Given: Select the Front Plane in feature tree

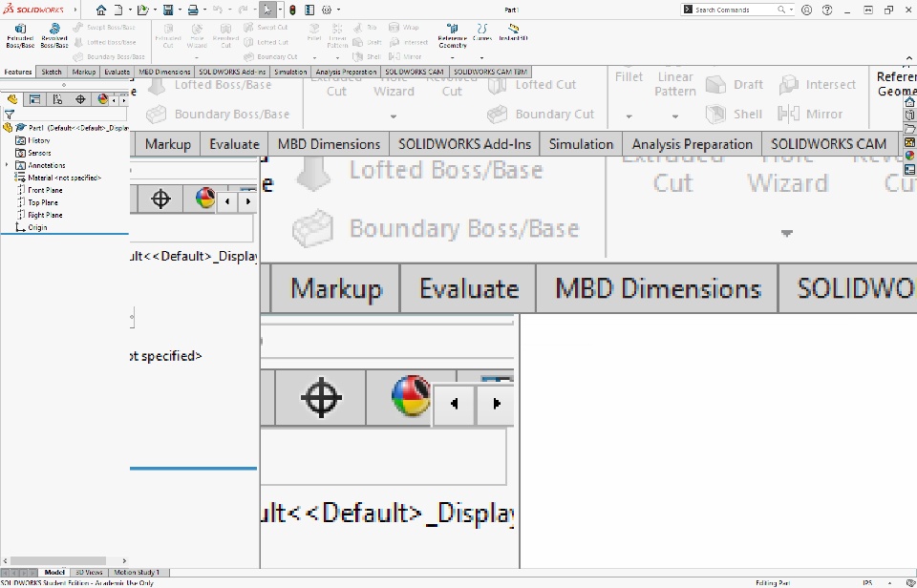Looking at the screenshot, I should tap(40, 190).
